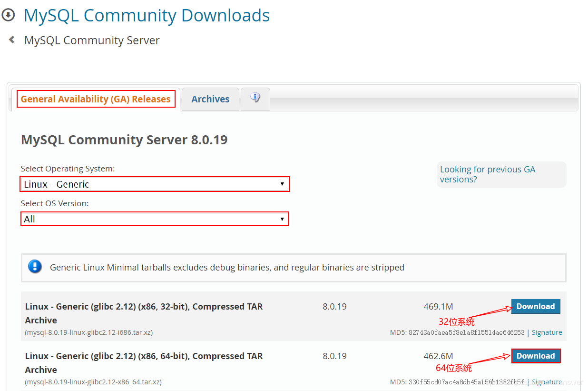Click the blue info icon in notice box
This screenshot has height=391, width=588.
pyautogui.click(x=35, y=267)
